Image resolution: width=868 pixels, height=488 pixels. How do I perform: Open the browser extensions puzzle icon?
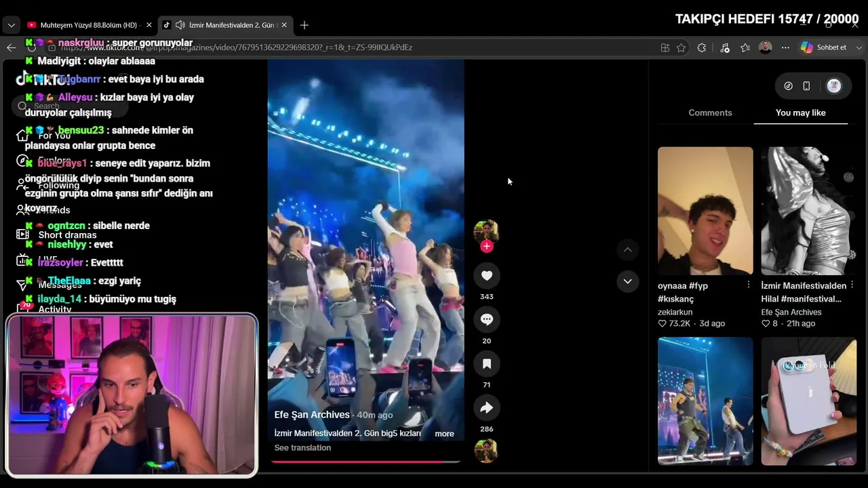point(702,47)
